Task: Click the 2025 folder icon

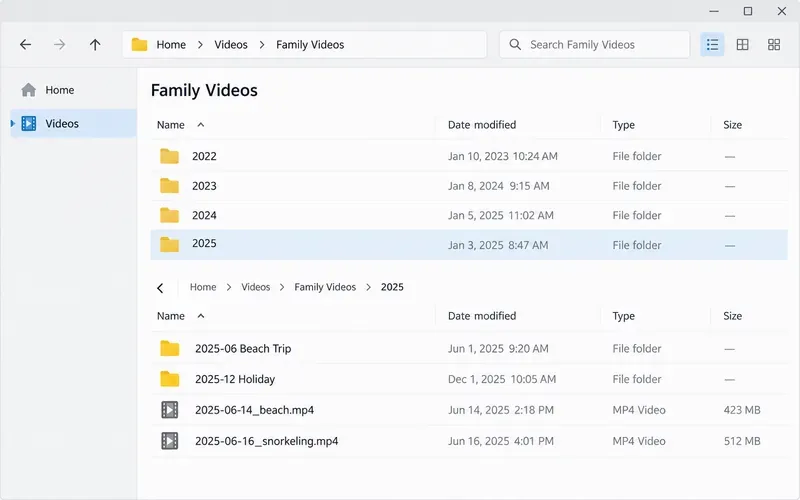Action: [169, 244]
